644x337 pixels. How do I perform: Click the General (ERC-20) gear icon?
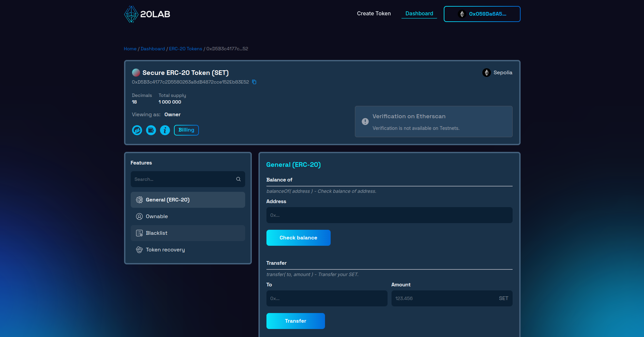pos(139,200)
